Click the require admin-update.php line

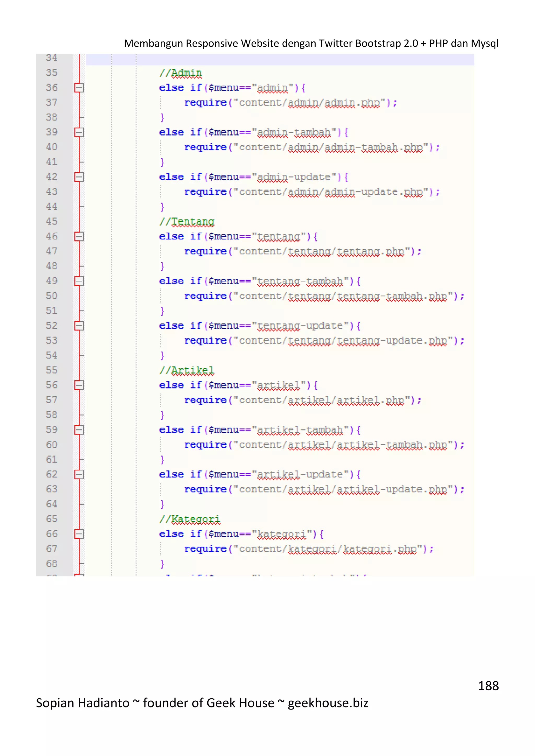tap(311, 192)
